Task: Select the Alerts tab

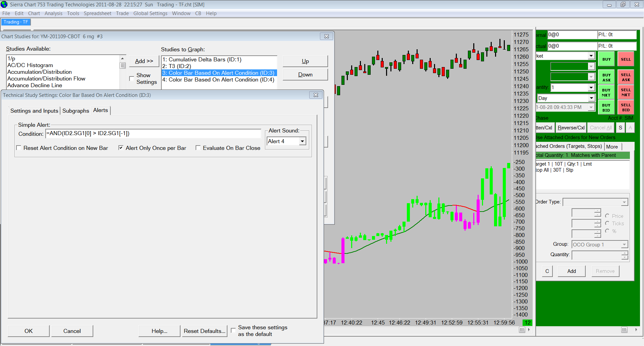Action: pyautogui.click(x=101, y=110)
